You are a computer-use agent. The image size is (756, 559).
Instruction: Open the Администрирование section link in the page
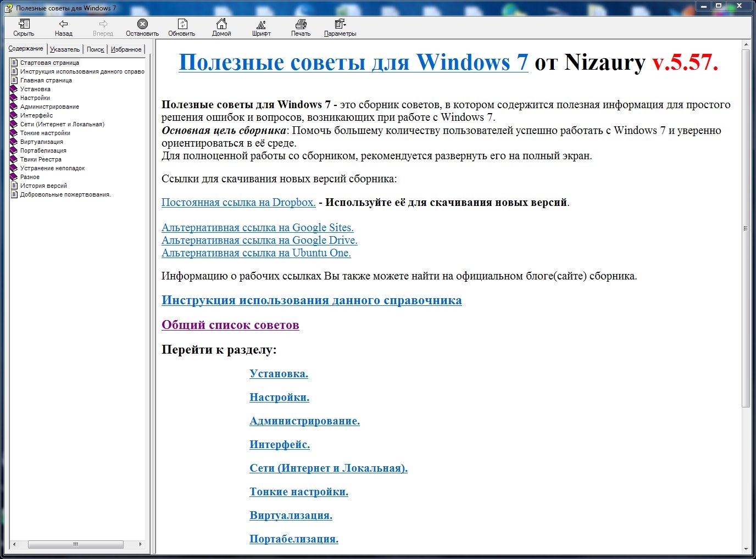point(304,421)
